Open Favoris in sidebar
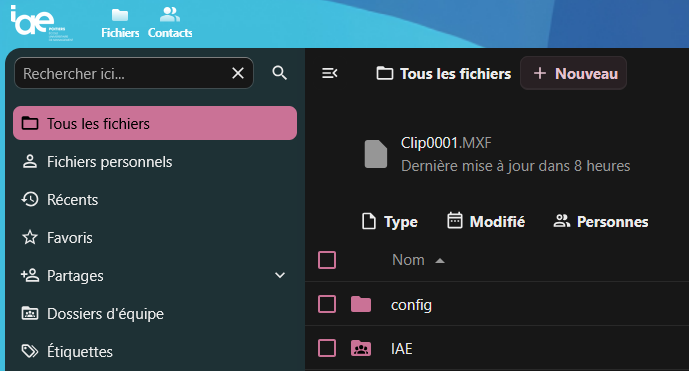The height and width of the screenshot is (371, 689). pos(155,238)
